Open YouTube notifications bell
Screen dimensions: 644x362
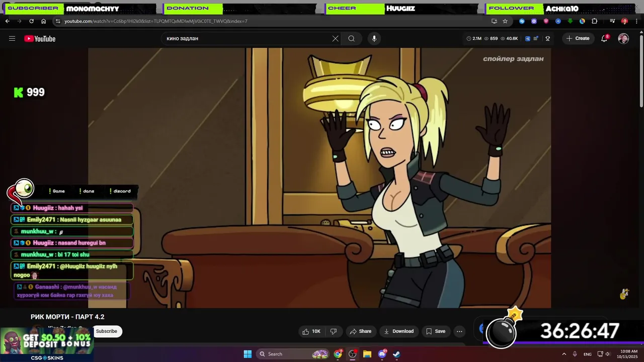605,39
